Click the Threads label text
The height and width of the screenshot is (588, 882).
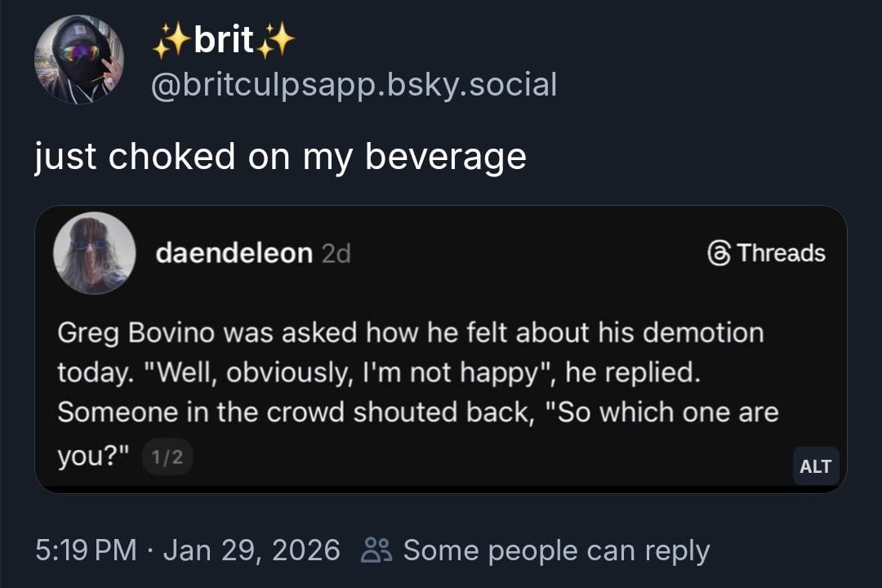pyautogui.click(x=781, y=253)
